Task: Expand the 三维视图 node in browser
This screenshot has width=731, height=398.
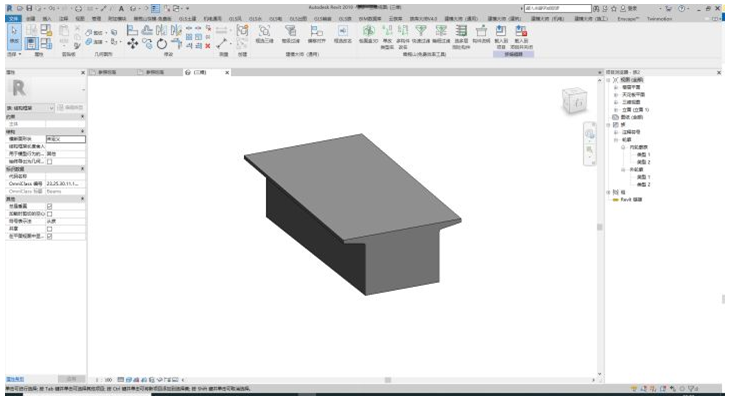Action: tap(616, 102)
